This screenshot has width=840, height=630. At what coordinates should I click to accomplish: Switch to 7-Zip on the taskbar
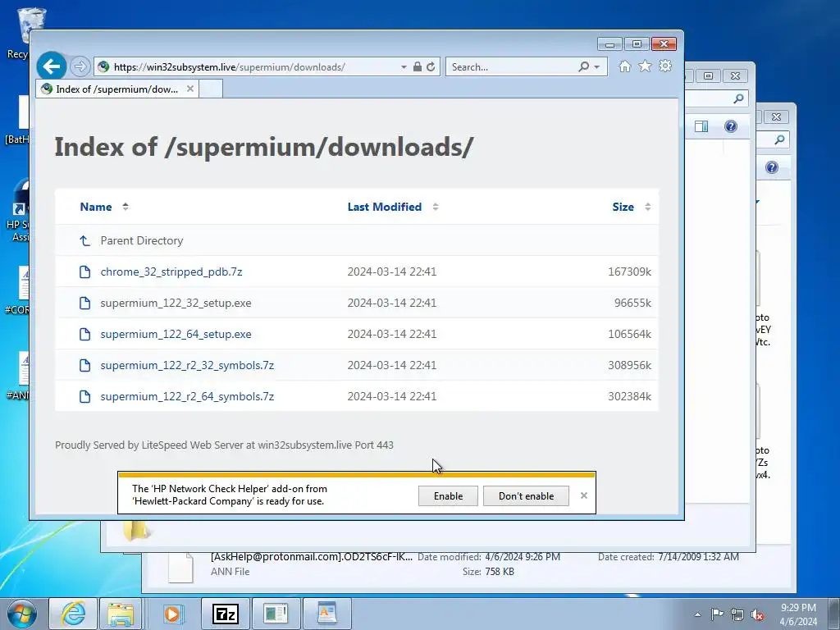click(x=226, y=614)
